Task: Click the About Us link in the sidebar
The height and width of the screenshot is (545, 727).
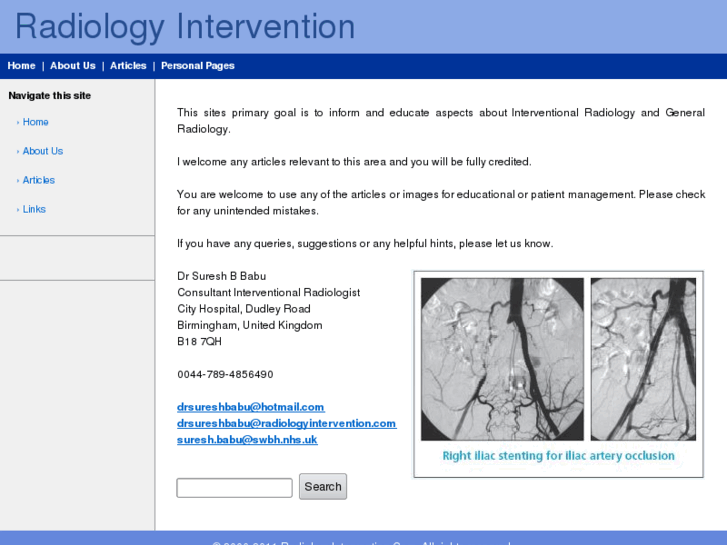Action: pyautogui.click(x=43, y=151)
